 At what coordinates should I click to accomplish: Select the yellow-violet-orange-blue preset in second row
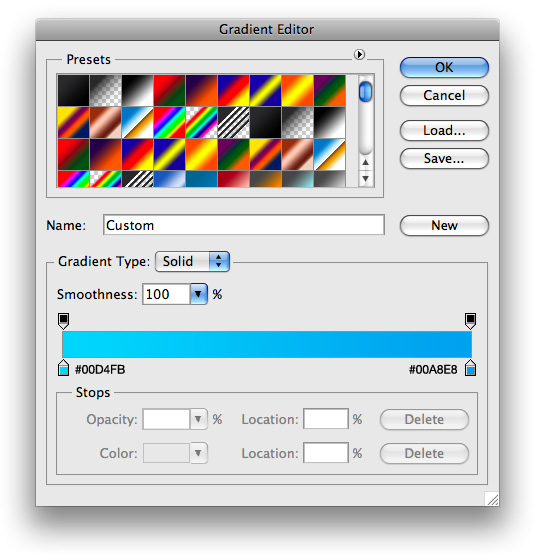pyautogui.click(x=73, y=123)
